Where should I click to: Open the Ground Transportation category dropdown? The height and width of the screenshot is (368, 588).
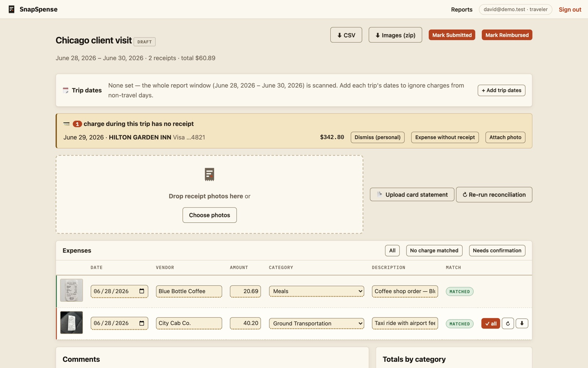(316, 323)
